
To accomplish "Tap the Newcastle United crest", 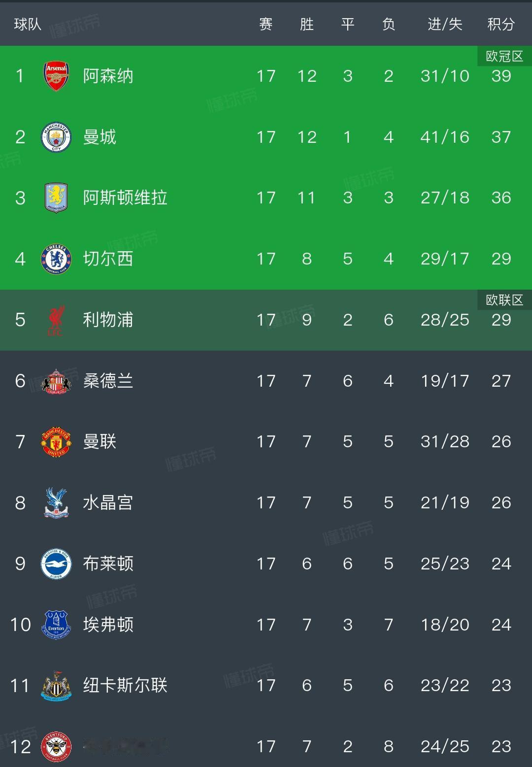I will (56, 685).
